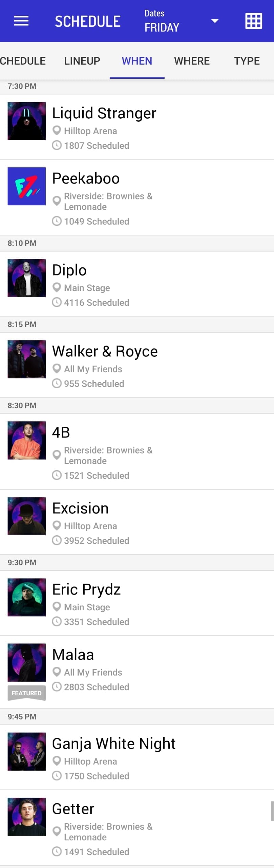Select the WHEN tab
Viewport: 274px width, 868px height.
point(137,61)
